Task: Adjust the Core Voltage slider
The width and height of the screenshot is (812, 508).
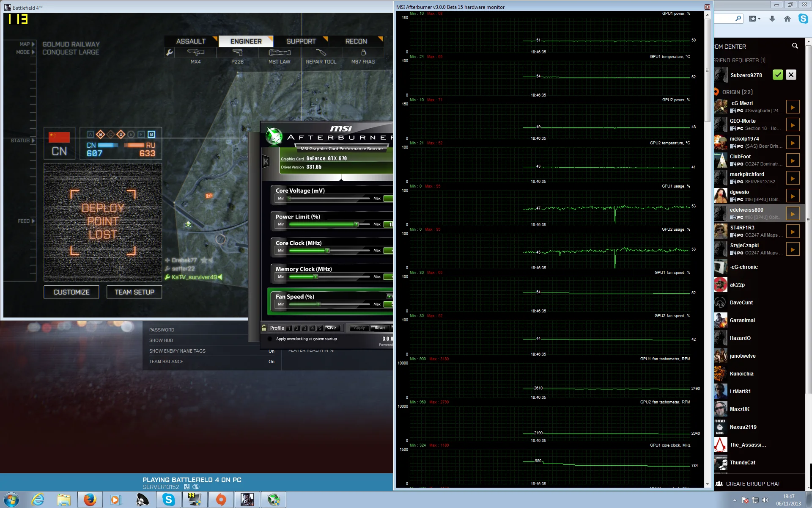Action: pyautogui.click(x=330, y=198)
